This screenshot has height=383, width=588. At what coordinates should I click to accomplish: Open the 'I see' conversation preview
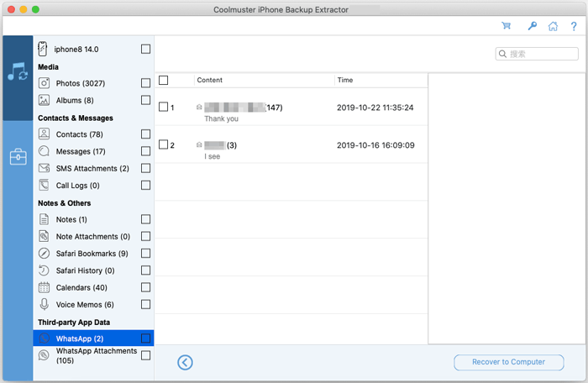pos(213,156)
